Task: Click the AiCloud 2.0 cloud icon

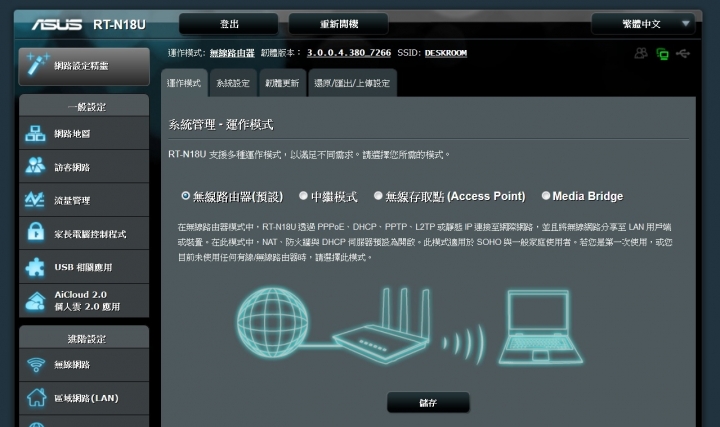Action: click(x=35, y=301)
